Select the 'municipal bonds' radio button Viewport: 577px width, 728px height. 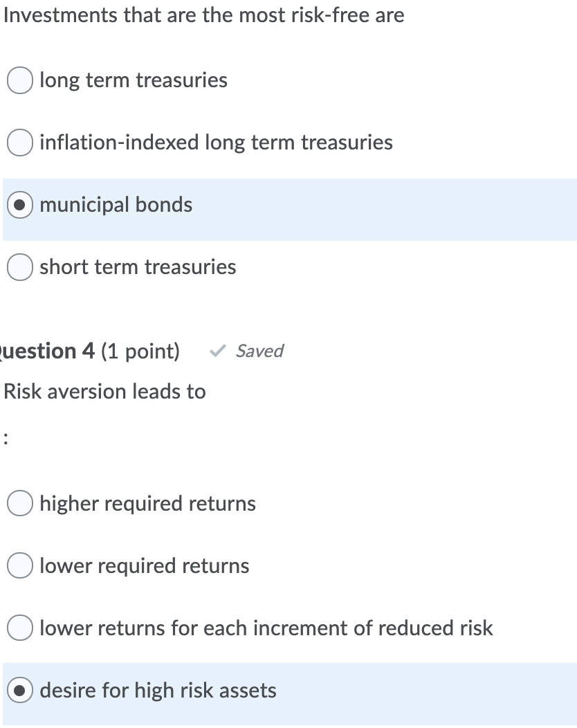[19, 205]
